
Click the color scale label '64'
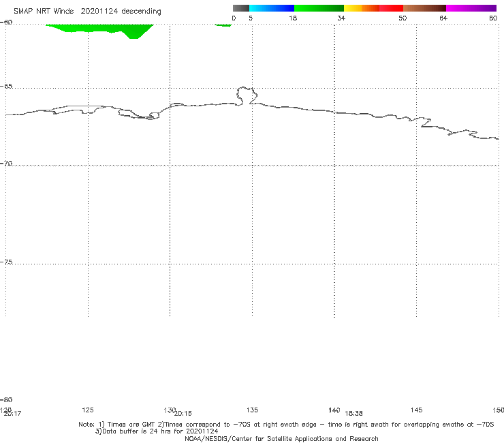443,18
